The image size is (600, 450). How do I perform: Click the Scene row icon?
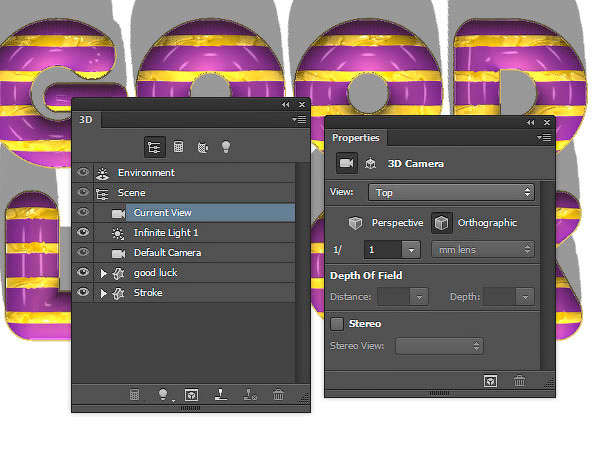pyautogui.click(x=102, y=194)
